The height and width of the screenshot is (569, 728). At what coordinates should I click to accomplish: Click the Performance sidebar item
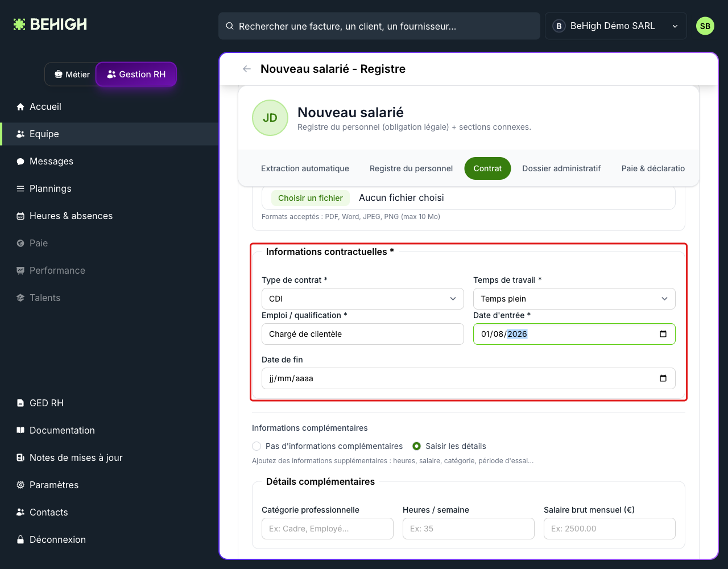click(x=109, y=270)
